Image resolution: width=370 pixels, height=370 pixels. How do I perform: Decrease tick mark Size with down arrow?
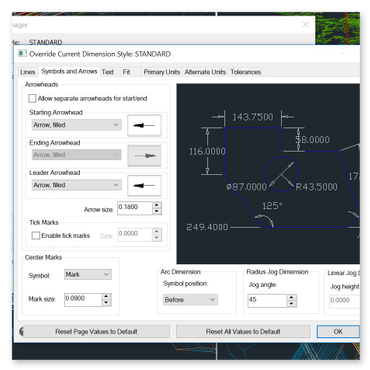coord(157,238)
